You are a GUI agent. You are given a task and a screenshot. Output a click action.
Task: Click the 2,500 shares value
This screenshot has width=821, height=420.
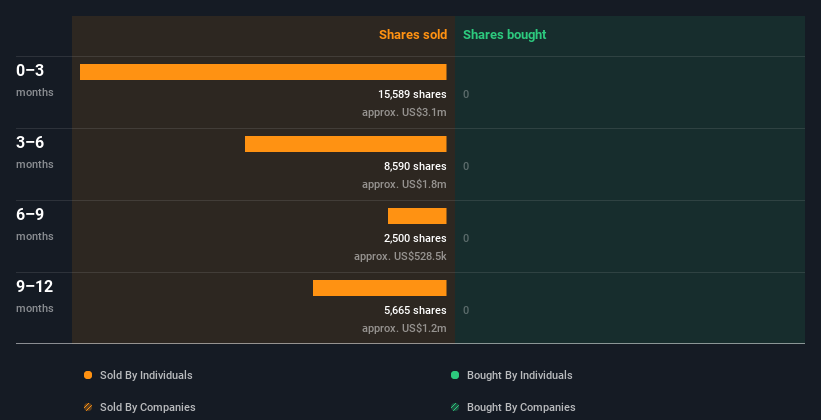(x=415, y=238)
